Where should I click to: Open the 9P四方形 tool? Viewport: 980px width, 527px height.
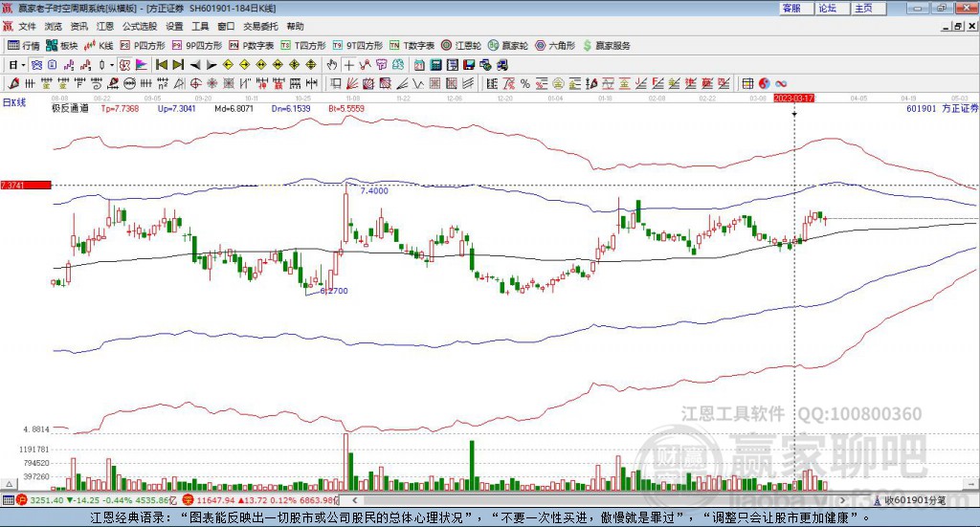197,46
